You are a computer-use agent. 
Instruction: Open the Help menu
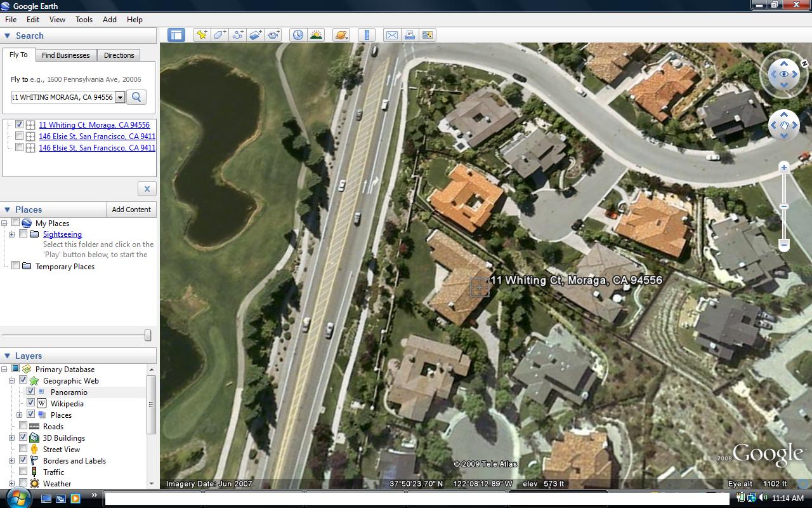[134, 20]
